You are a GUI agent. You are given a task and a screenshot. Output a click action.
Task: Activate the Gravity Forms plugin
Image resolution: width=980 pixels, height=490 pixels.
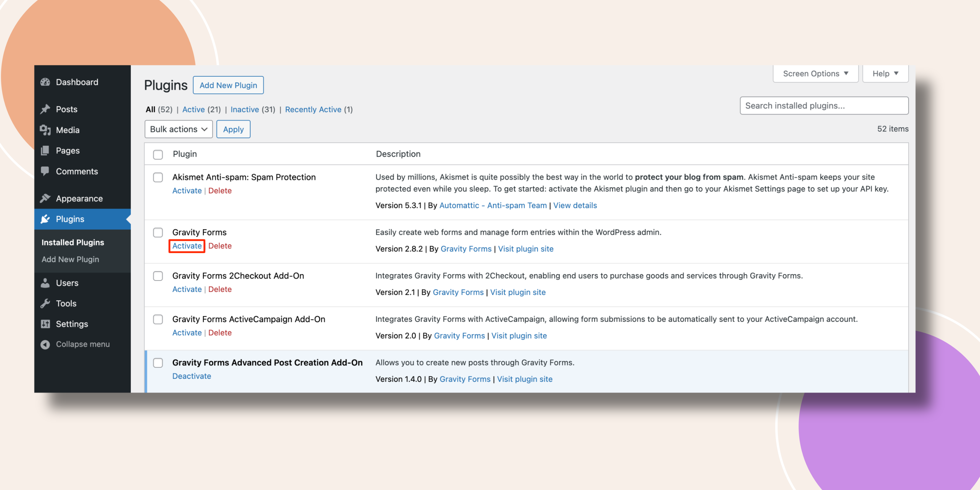click(x=187, y=246)
